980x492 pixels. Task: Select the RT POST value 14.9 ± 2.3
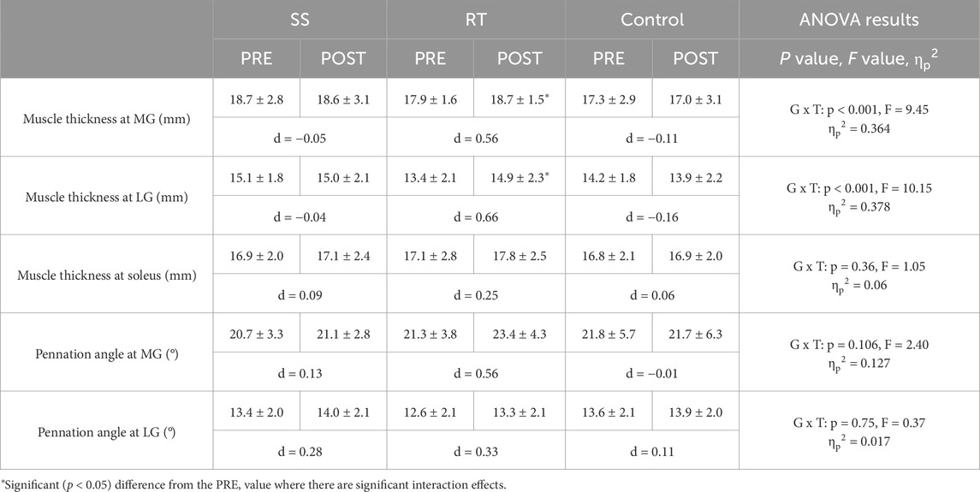tap(520, 179)
